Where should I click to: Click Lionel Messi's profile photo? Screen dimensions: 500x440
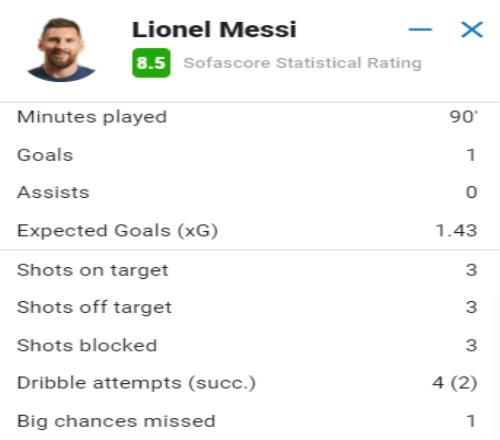[61, 50]
